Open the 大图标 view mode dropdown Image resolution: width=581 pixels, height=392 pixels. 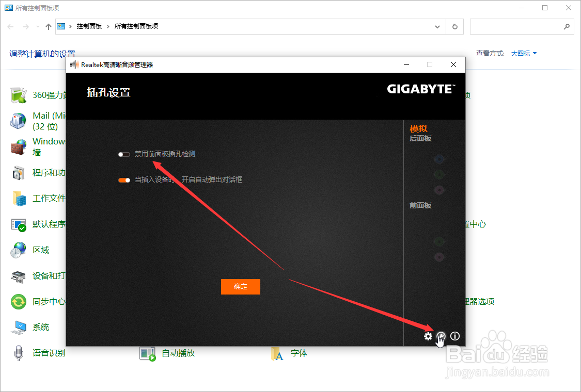coord(524,53)
